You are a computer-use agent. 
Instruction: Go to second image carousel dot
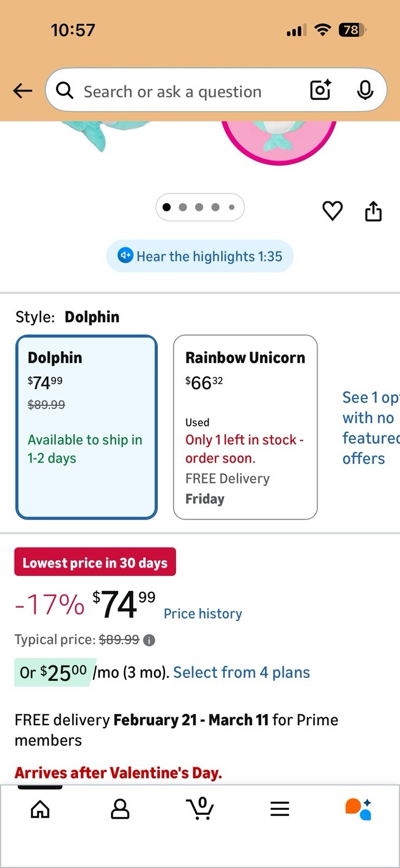(183, 207)
